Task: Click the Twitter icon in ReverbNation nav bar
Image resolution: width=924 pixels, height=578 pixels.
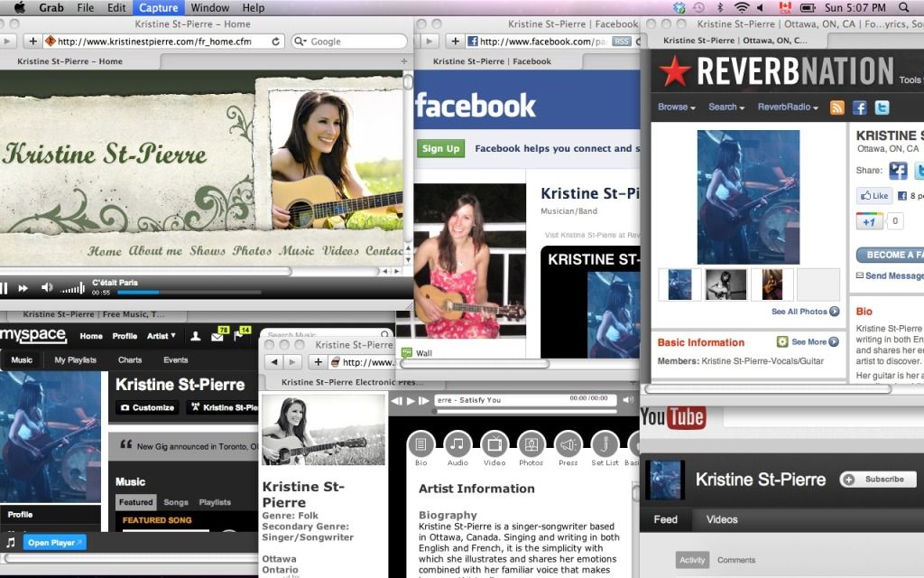Action: (x=882, y=107)
